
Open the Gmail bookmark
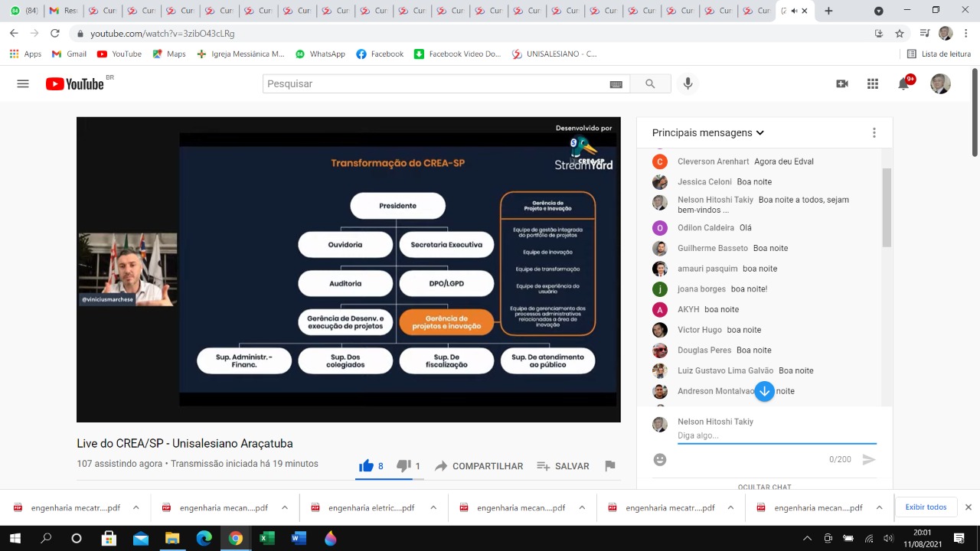(x=69, y=54)
